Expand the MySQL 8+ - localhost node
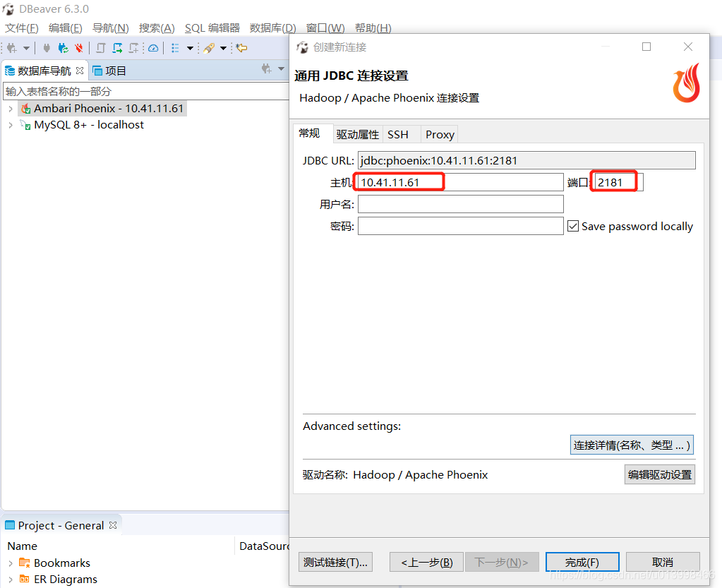This screenshot has width=722, height=588. (x=11, y=125)
